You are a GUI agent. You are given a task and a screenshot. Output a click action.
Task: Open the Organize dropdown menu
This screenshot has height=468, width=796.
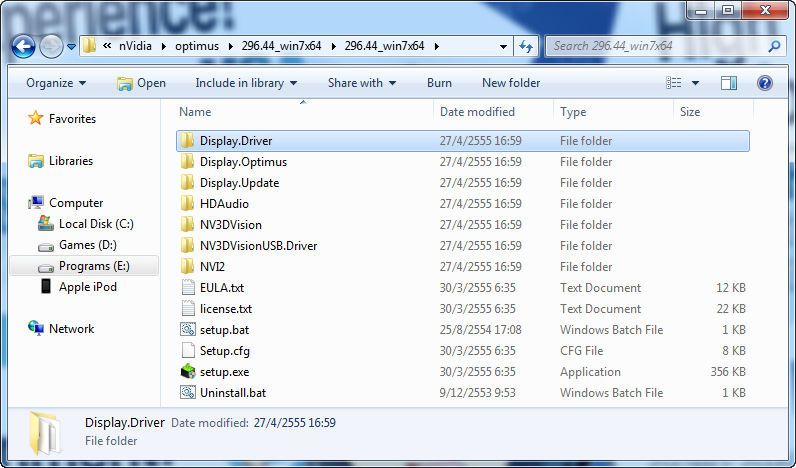[56, 83]
